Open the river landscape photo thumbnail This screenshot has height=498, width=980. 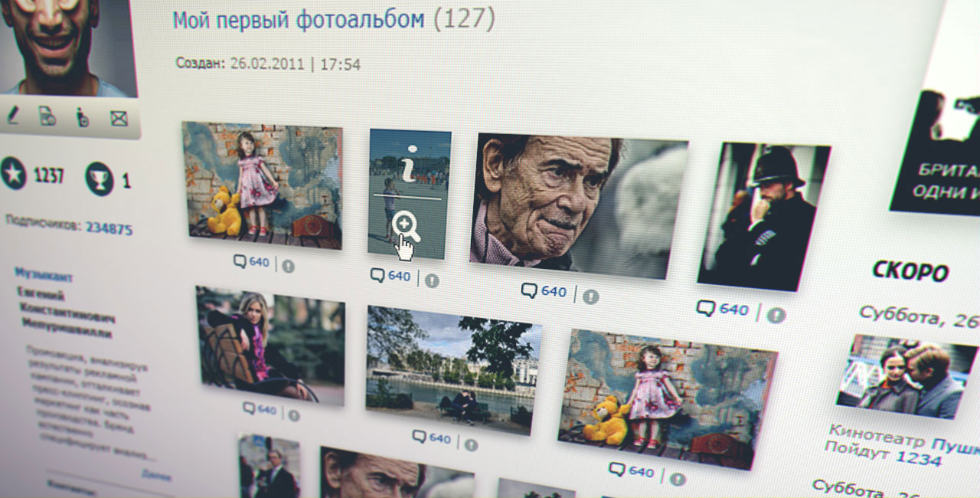452,368
